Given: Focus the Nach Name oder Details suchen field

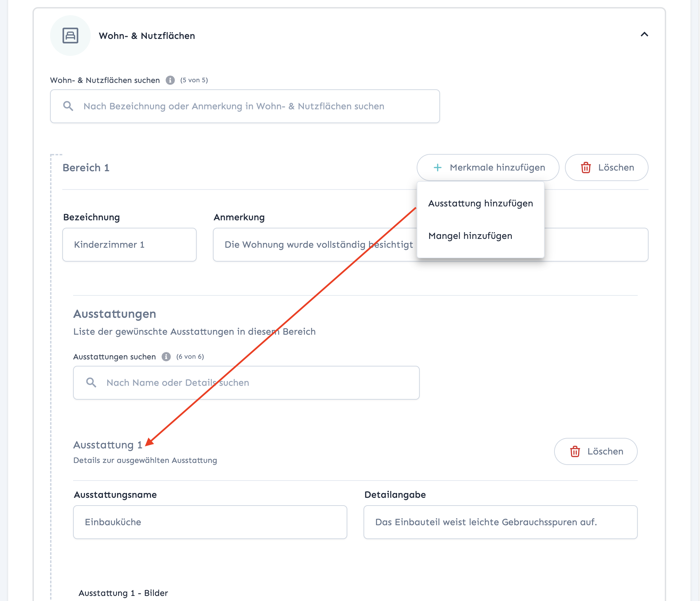Looking at the screenshot, I should (246, 383).
